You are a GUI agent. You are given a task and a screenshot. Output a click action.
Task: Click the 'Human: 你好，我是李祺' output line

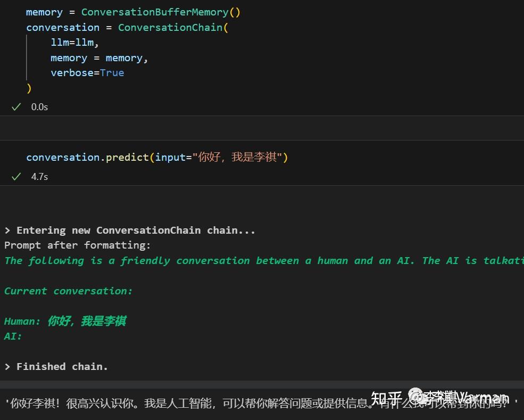(x=65, y=320)
